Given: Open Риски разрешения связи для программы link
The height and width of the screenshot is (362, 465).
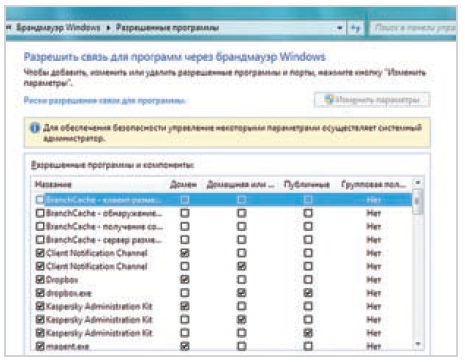Looking at the screenshot, I should point(105,100).
